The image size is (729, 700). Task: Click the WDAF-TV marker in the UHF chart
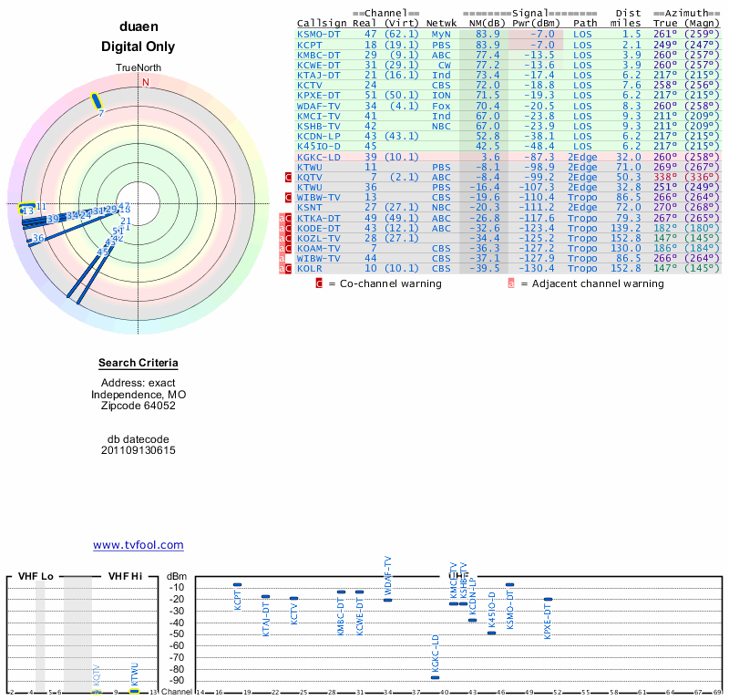coord(388,600)
